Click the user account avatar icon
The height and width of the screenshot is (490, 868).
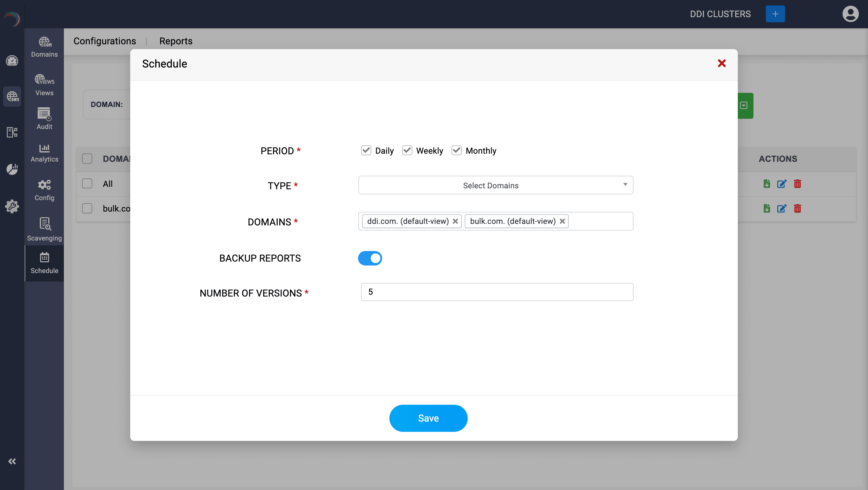[850, 14]
